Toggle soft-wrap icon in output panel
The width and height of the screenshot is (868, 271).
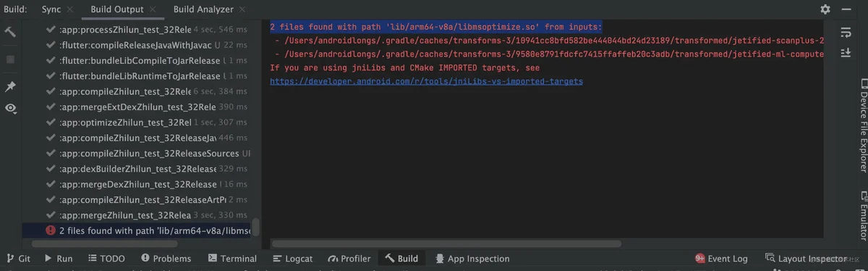coord(846,33)
